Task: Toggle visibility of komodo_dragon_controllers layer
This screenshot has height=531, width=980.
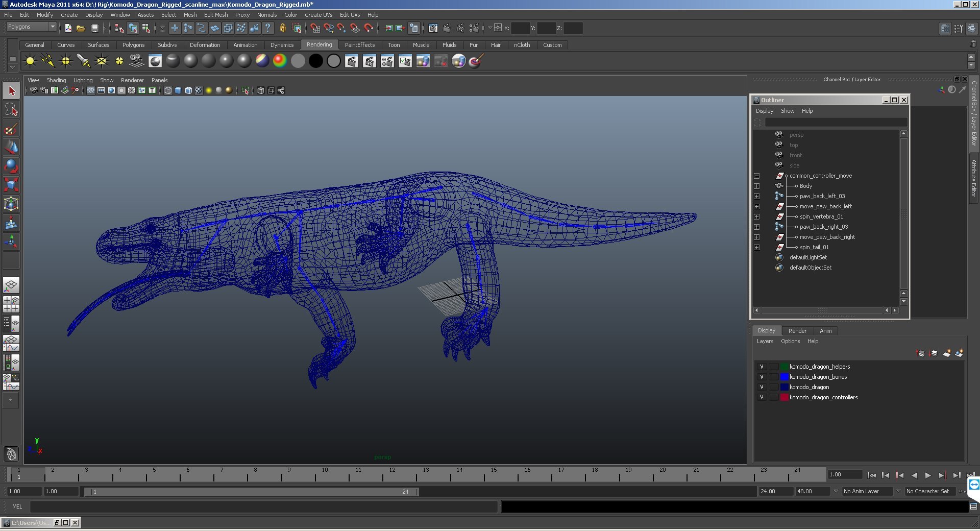Action: (762, 397)
